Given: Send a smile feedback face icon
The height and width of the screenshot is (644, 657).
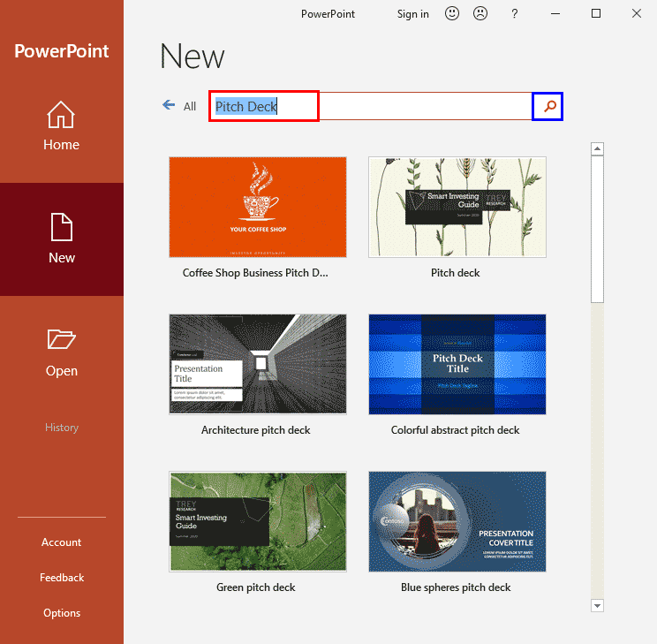Looking at the screenshot, I should point(452,13).
